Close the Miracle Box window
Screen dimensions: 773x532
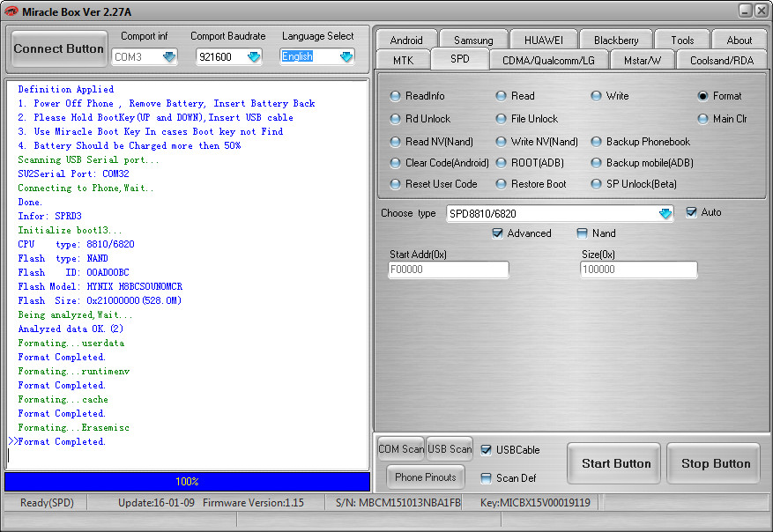(x=762, y=11)
